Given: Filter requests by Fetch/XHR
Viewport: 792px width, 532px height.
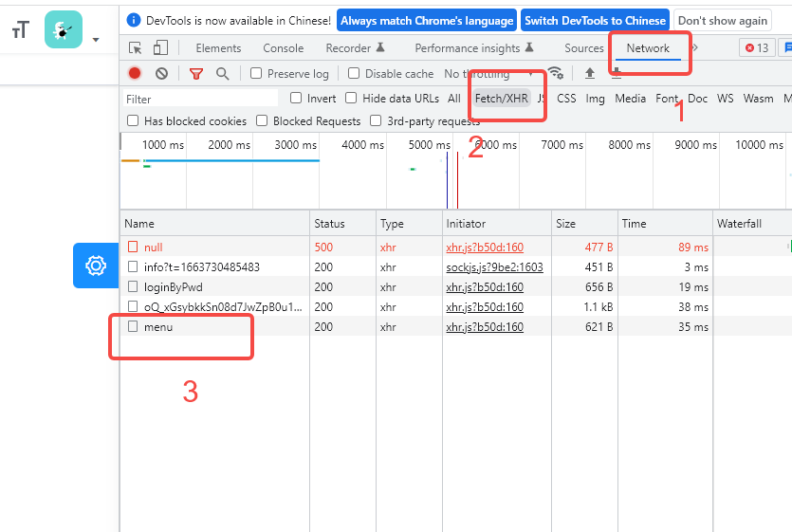Looking at the screenshot, I should [x=502, y=98].
